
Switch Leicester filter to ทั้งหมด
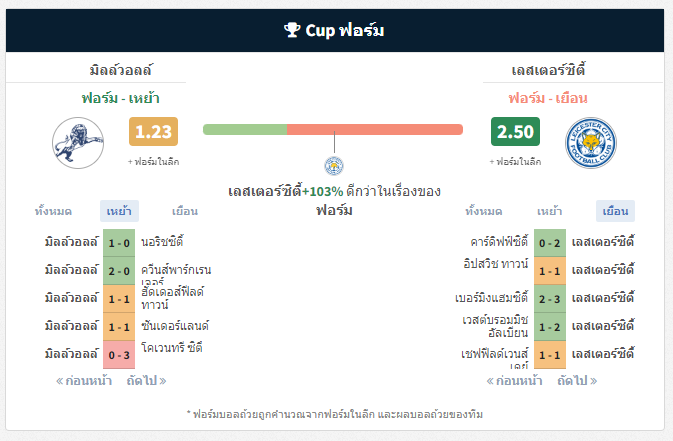(484, 211)
